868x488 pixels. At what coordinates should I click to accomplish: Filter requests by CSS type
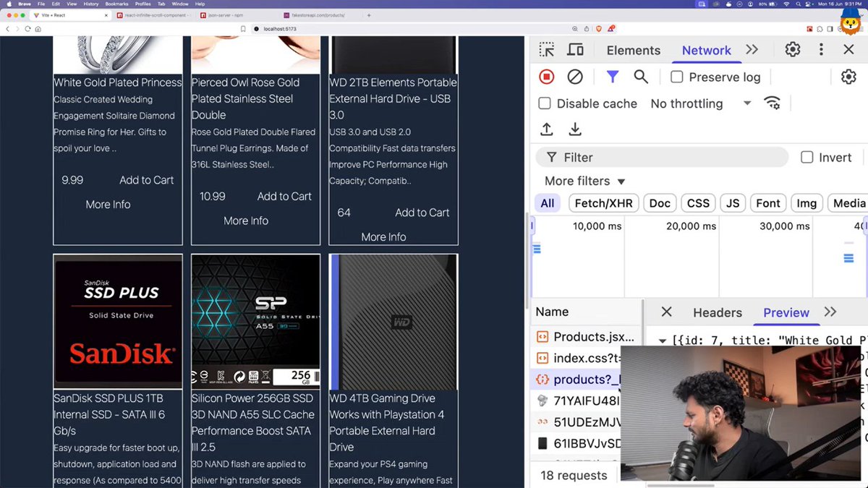[x=698, y=203]
